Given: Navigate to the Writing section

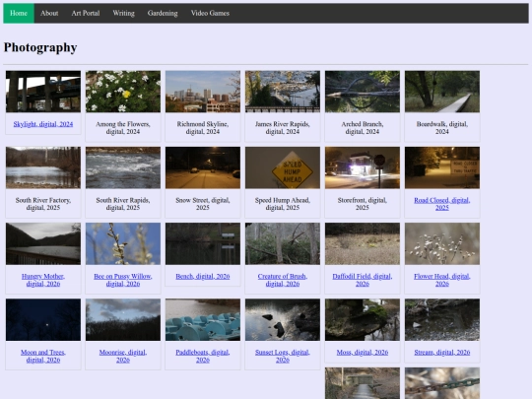Looking at the screenshot, I should (x=123, y=13).
